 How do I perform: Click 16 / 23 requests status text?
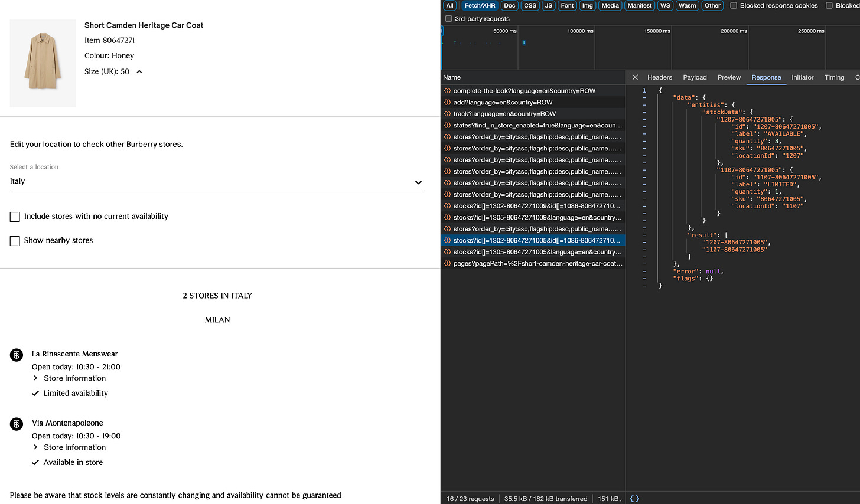(470, 499)
